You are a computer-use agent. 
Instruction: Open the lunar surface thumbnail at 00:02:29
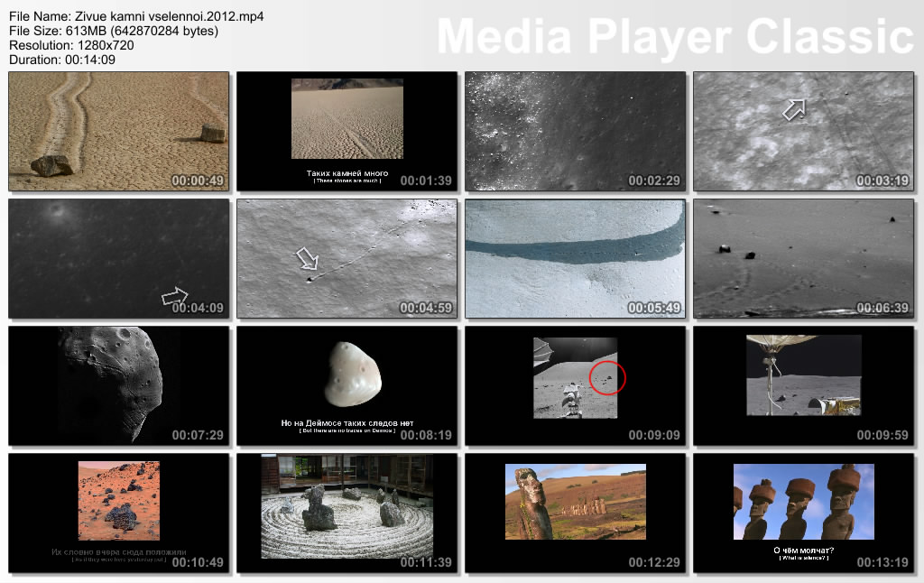tap(575, 132)
